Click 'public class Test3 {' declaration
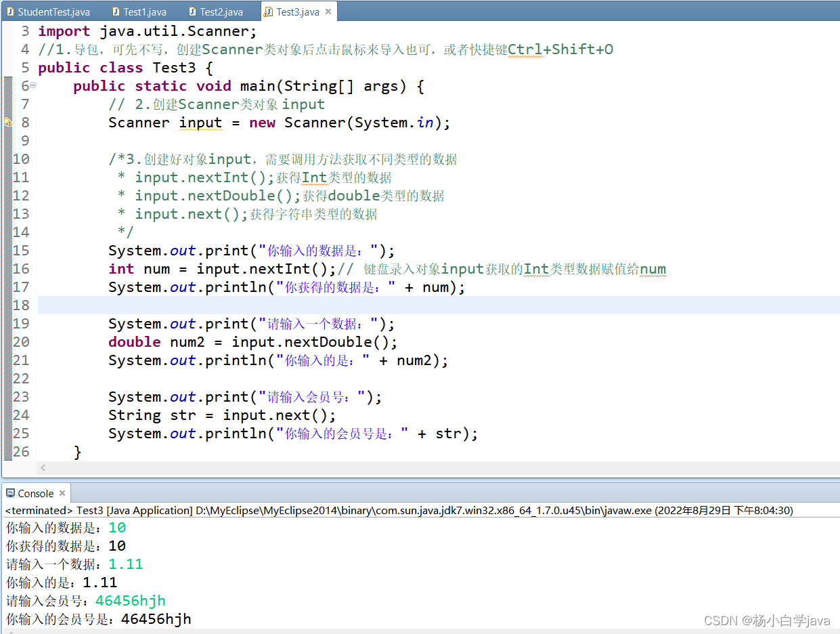This screenshot has height=634, width=840. 126,68
